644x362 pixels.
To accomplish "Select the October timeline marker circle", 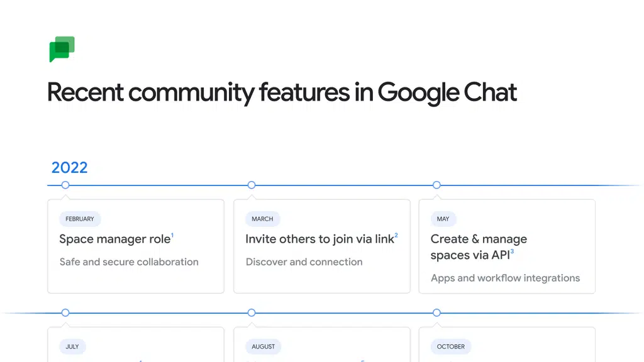I will pos(436,313).
